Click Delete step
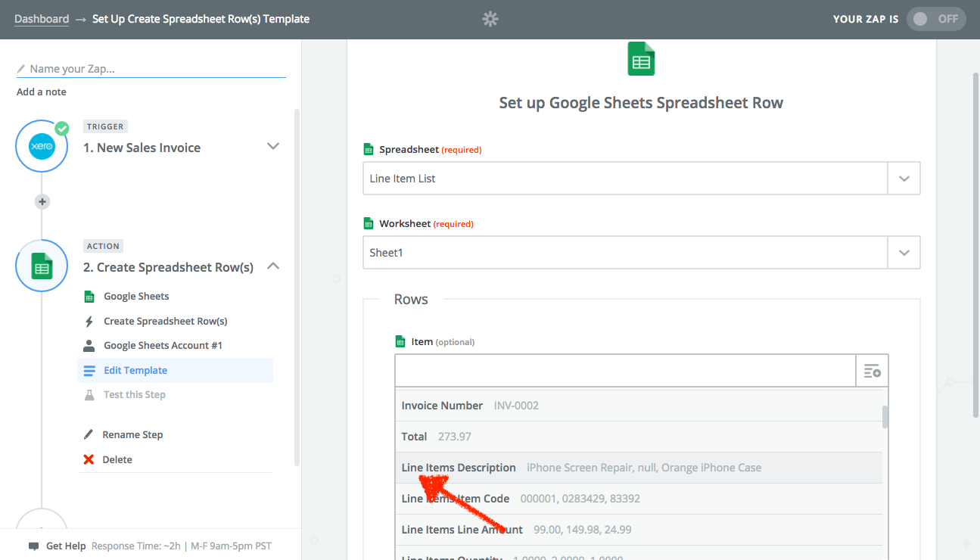Viewport: 980px width, 560px height. (x=117, y=459)
